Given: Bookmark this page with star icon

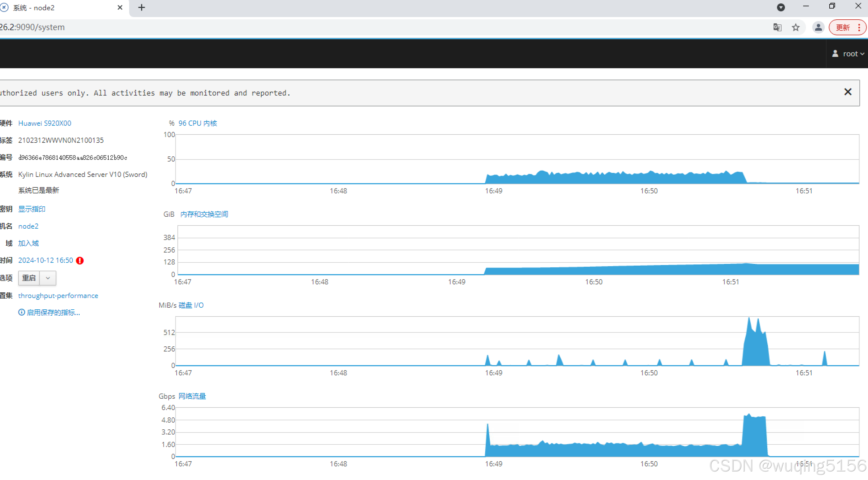Looking at the screenshot, I should (795, 27).
